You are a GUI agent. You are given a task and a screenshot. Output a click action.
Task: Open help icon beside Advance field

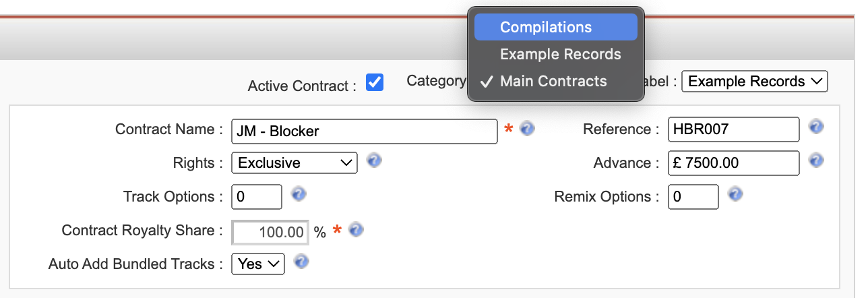[816, 160]
